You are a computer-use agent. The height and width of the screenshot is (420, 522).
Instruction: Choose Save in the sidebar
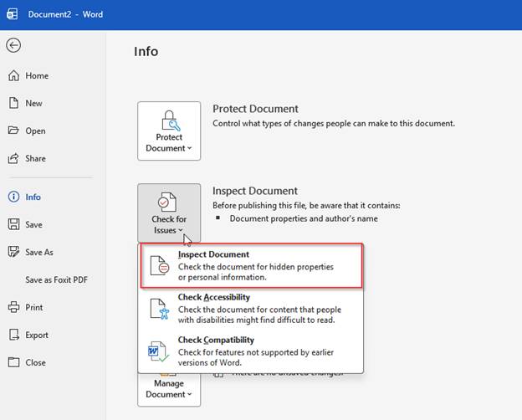coord(33,224)
